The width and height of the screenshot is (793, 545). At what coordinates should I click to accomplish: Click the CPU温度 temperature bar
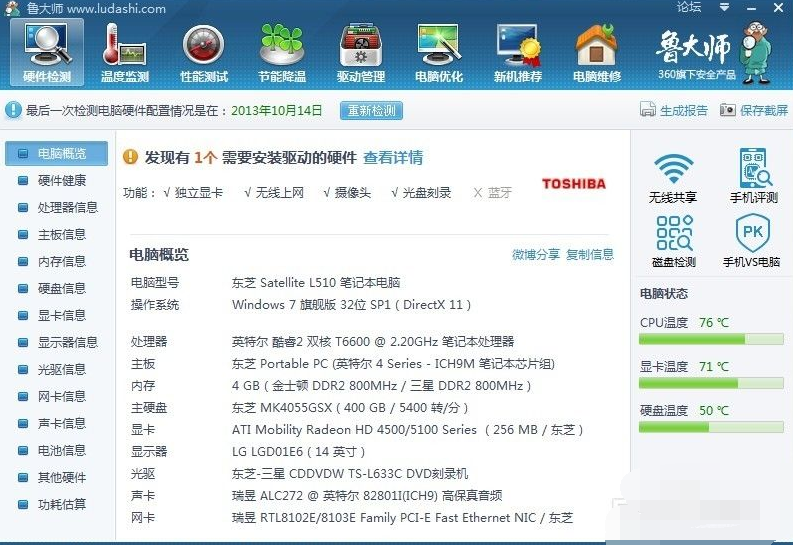(710, 339)
